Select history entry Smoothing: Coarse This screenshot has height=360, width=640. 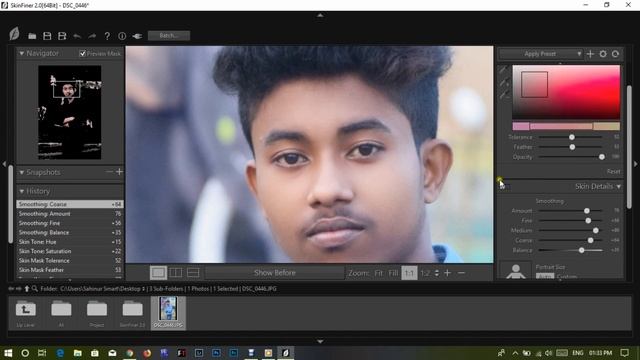(70, 204)
